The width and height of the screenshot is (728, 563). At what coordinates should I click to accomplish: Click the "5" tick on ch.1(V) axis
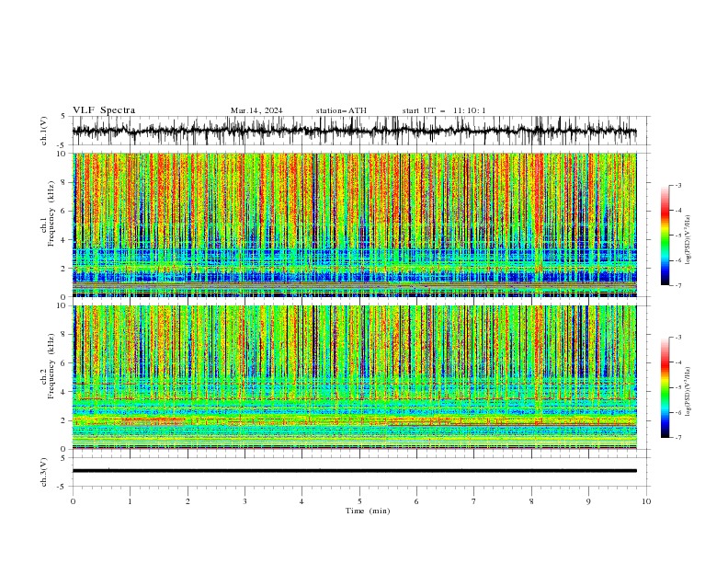tap(62, 116)
